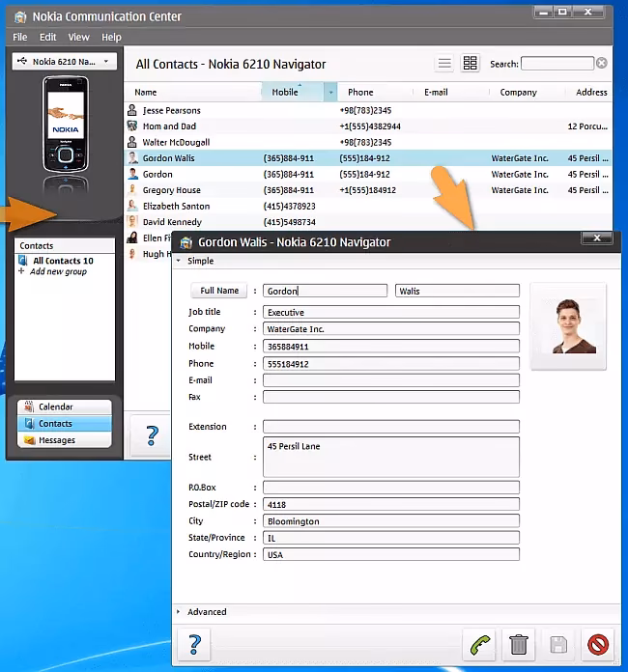The image size is (628, 672).
Task: Collapse the Simple section
Action: (179, 261)
